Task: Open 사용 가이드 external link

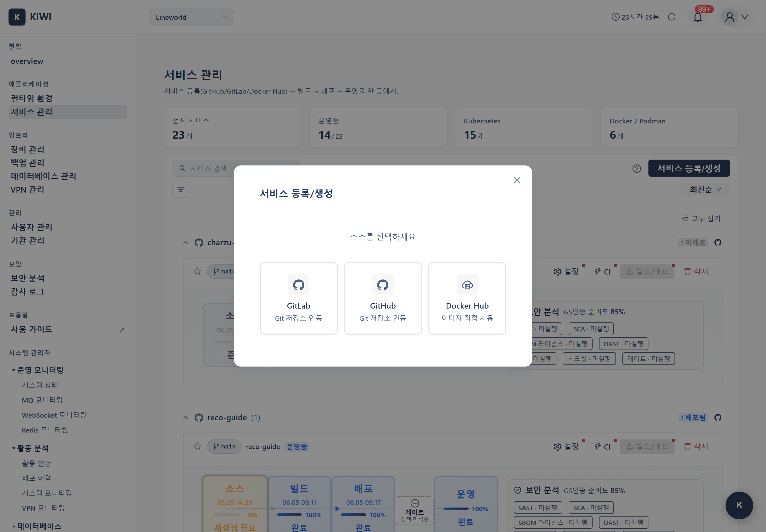Action: pyautogui.click(x=68, y=329)
